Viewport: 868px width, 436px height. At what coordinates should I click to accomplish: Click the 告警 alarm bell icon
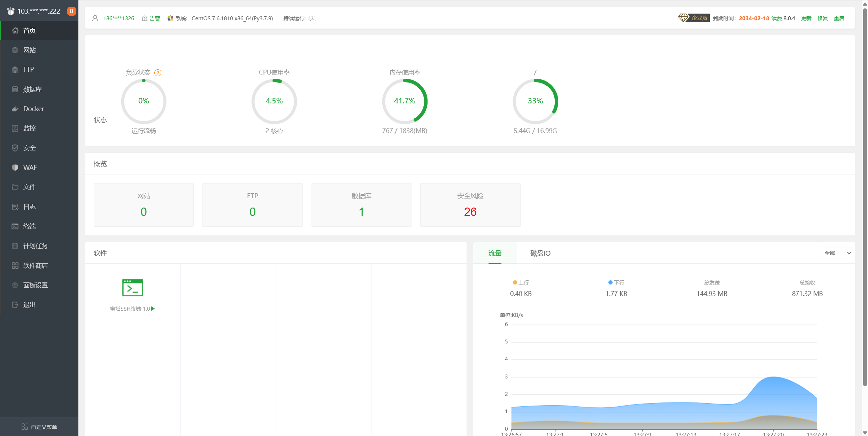pyautogui.click(x=145, y=18)
